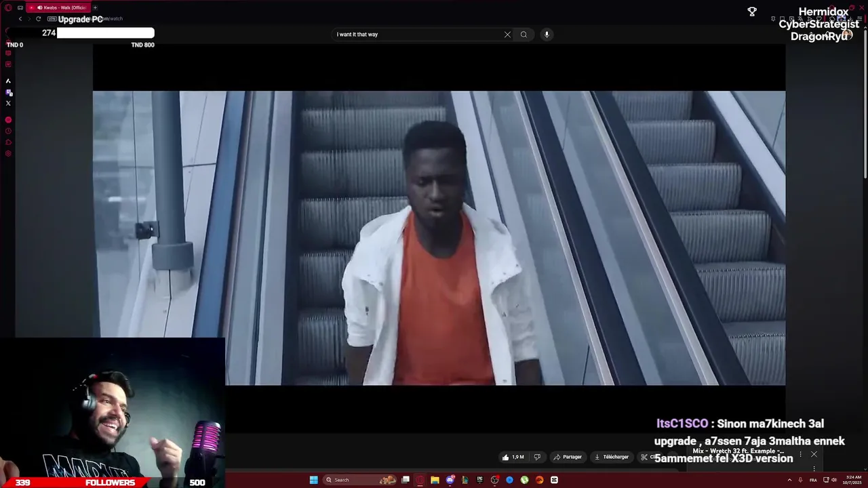
Task: Switch the FRA keyboard language
Action: (x=813, y=480)
